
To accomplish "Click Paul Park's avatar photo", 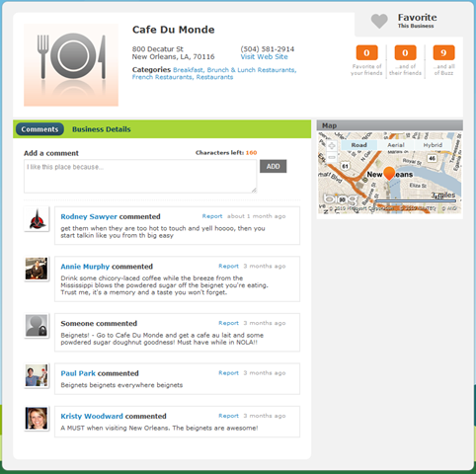I will coord(37,375).
